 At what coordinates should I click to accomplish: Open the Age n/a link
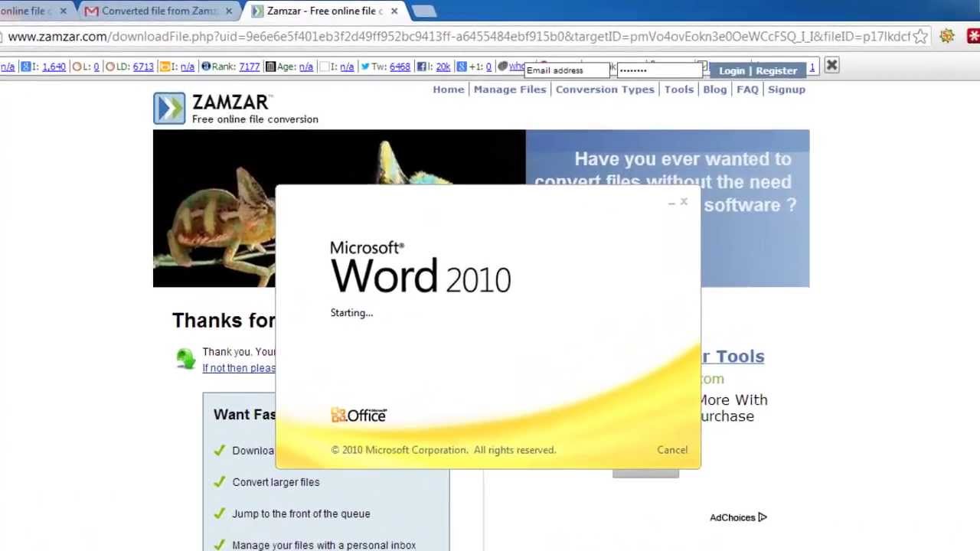coord(305,67)
